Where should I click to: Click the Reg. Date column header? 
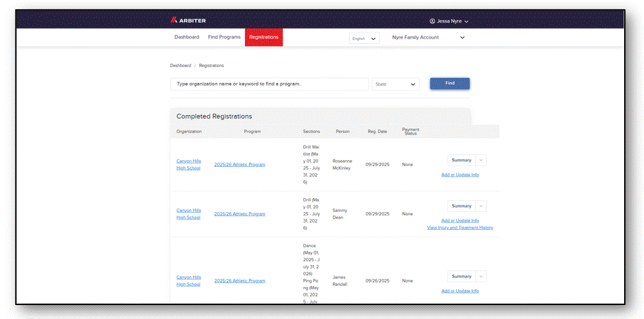(378, 132)
